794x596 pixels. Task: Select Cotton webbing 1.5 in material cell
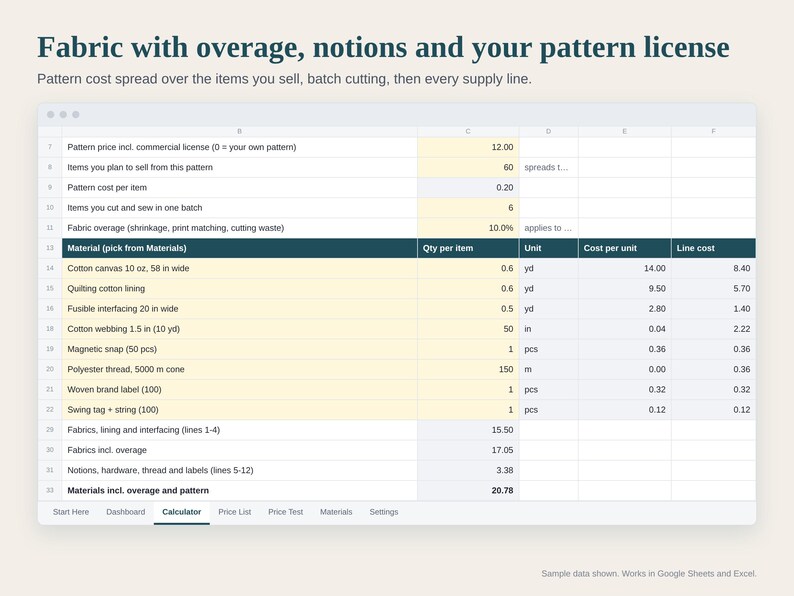pos(240,329)
